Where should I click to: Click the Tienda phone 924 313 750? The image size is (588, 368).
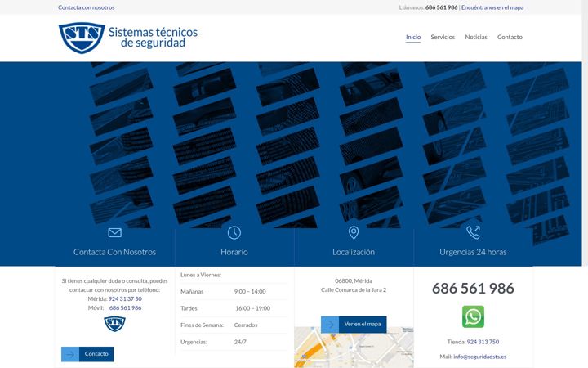click(x=483, y=342)
